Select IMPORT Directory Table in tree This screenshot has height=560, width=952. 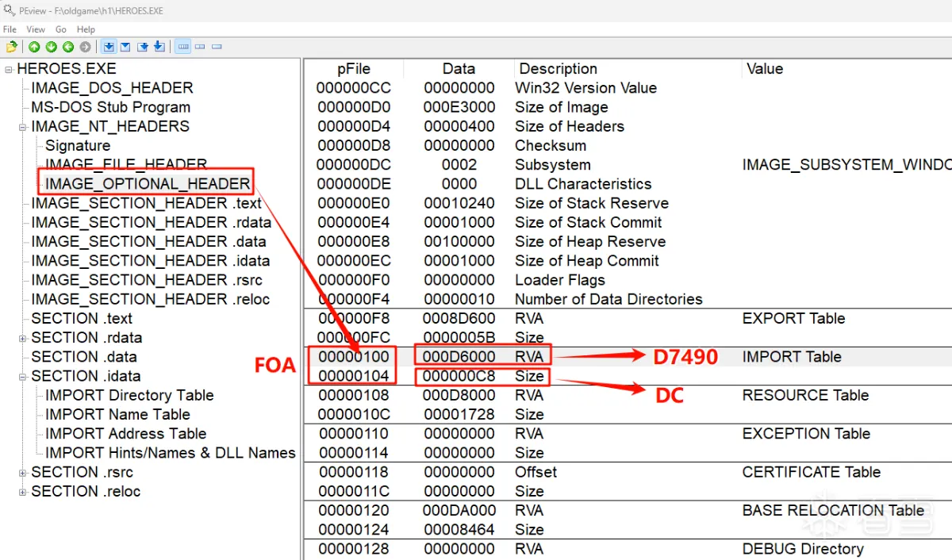pyautogui.click(x=129, y=395)
